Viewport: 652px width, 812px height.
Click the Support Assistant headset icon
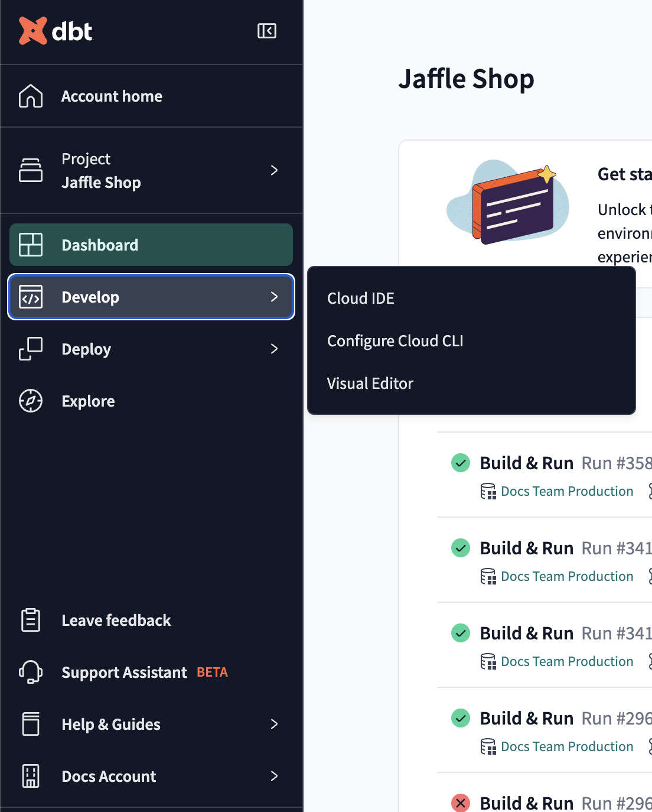pyautogui.click(x=31, y=672)
